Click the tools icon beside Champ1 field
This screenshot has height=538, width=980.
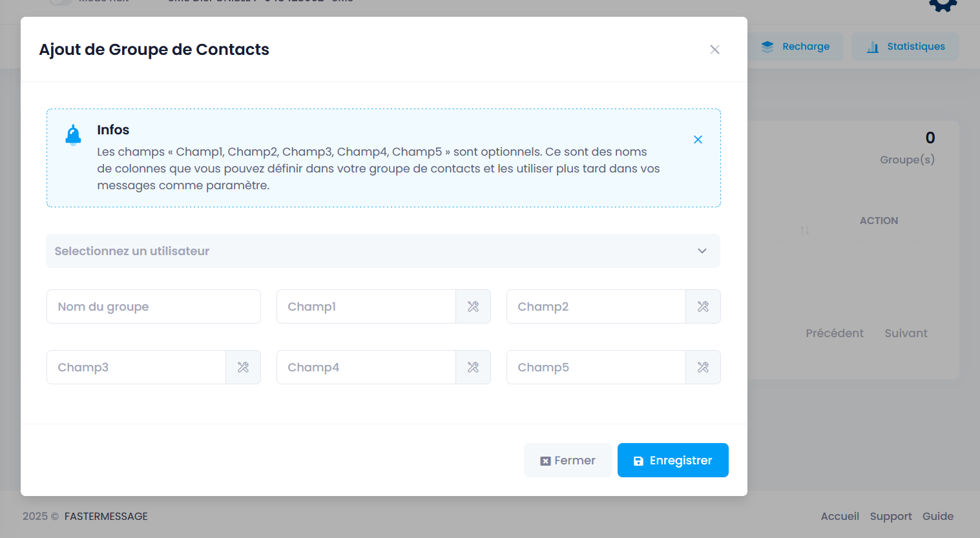pyautogui.click(x=473, y=307)
